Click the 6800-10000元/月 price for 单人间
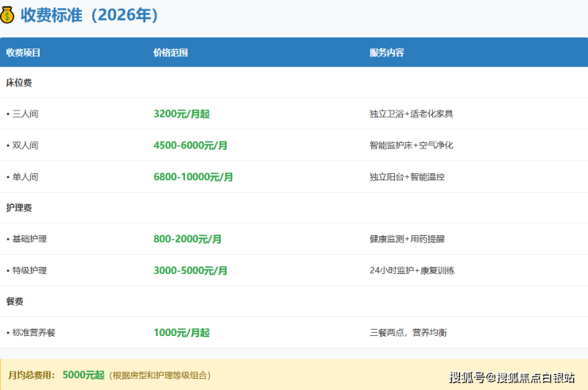The image size is (588, 390). tap(193, 176)
